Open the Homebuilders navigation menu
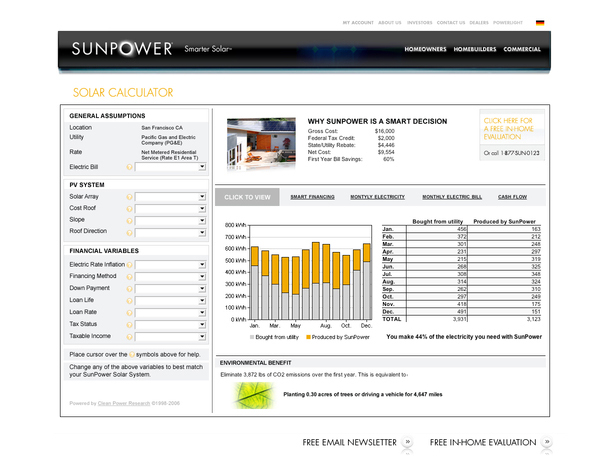This screenshot has height=471, width=600. pyautogui.click(x=475, y=49)
